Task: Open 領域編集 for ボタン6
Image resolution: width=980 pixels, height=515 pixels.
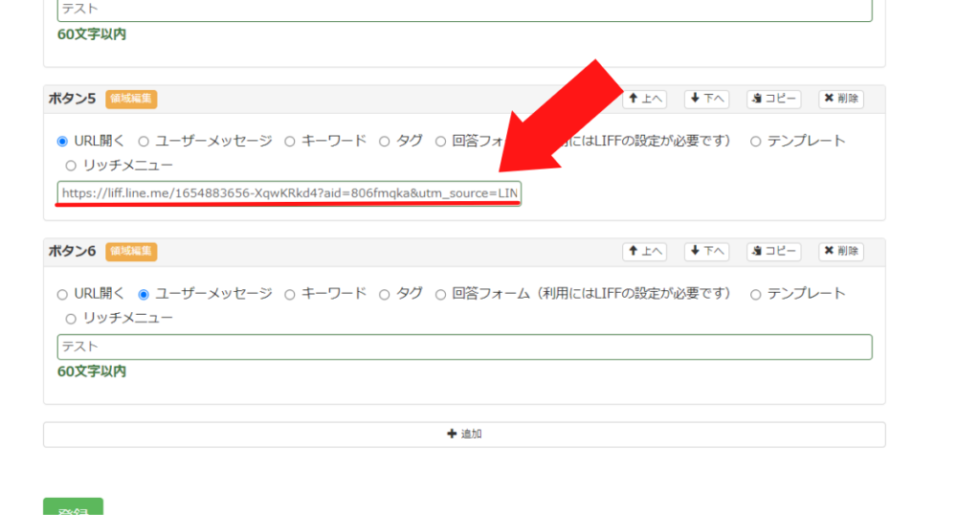Action: point(131,251)
